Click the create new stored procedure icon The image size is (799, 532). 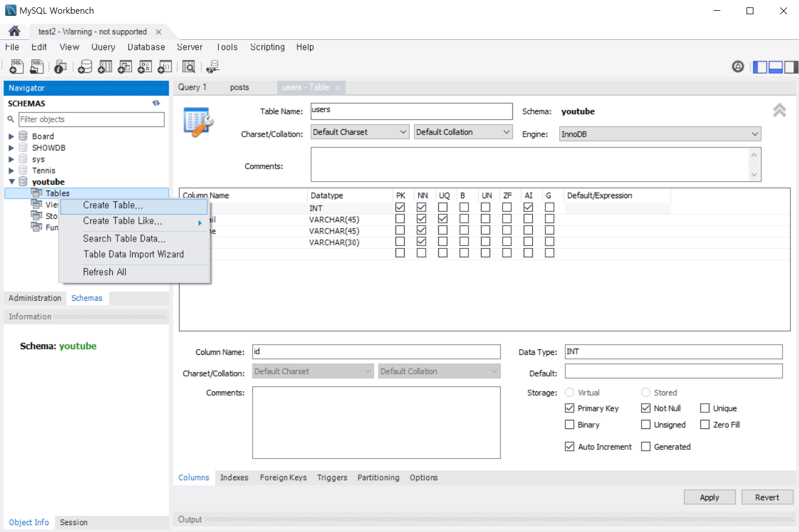click(x=145, y=67)
